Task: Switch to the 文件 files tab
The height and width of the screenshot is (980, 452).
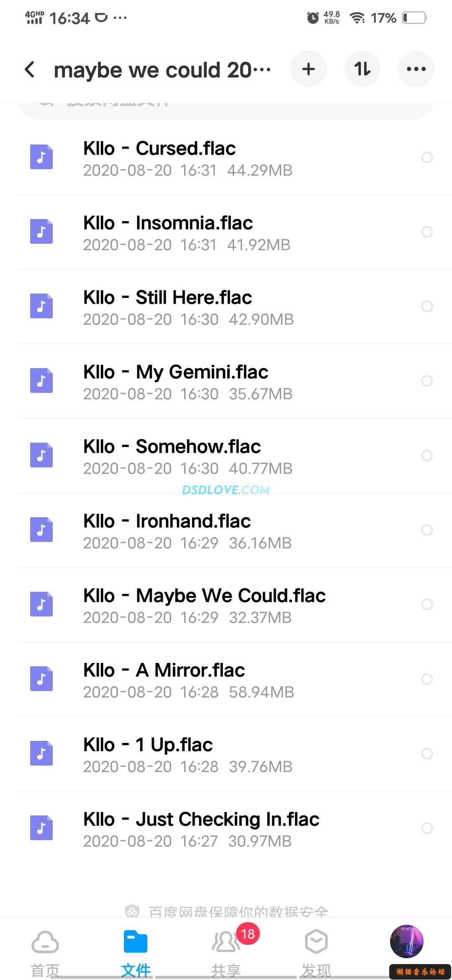Action: coord(136,951)
